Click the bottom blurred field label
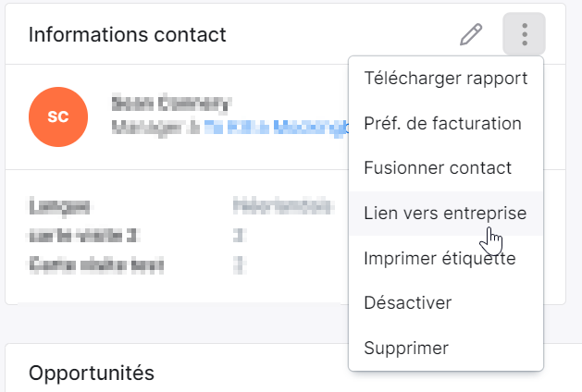The width and height of the screenshot is (582, 392). (x=96, y=265)
